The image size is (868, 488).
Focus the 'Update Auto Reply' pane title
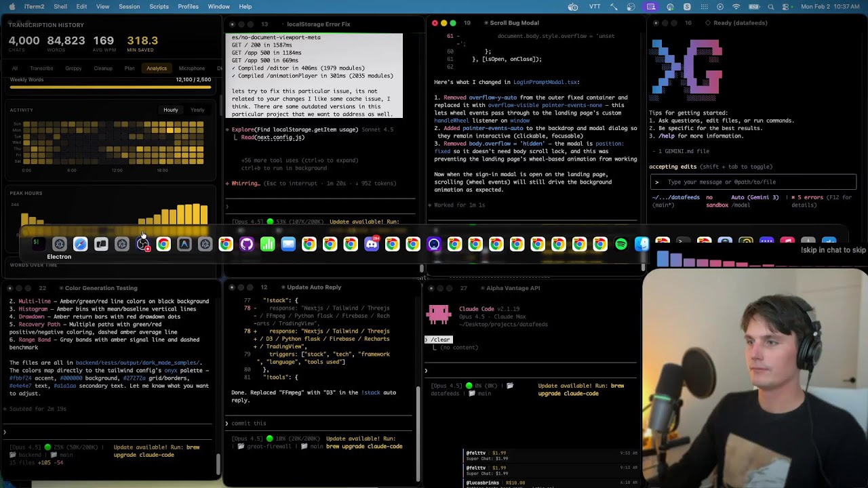[314, 287]
